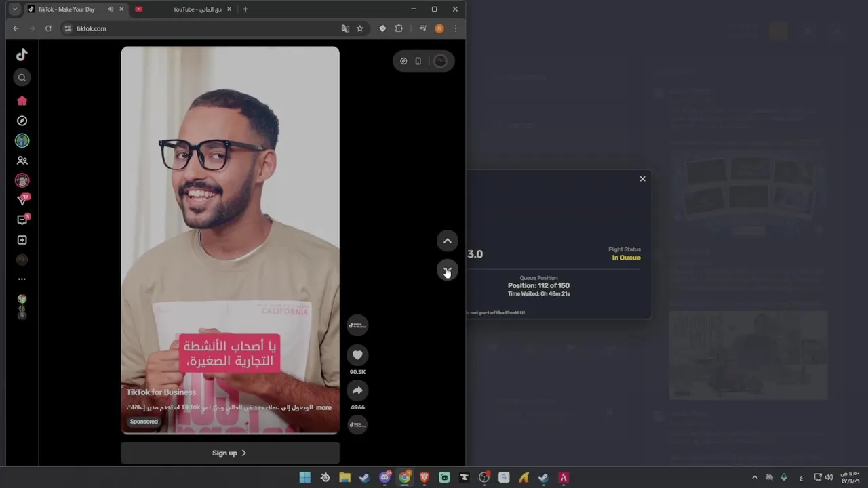
Task: Click the taskbar volume icon
Action: click(829, 477)
